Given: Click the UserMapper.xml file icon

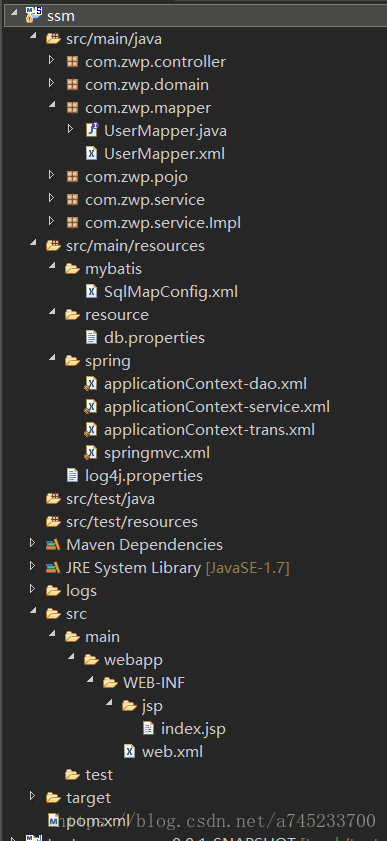Looking at the screenshot, I should [x=92, y=154].
